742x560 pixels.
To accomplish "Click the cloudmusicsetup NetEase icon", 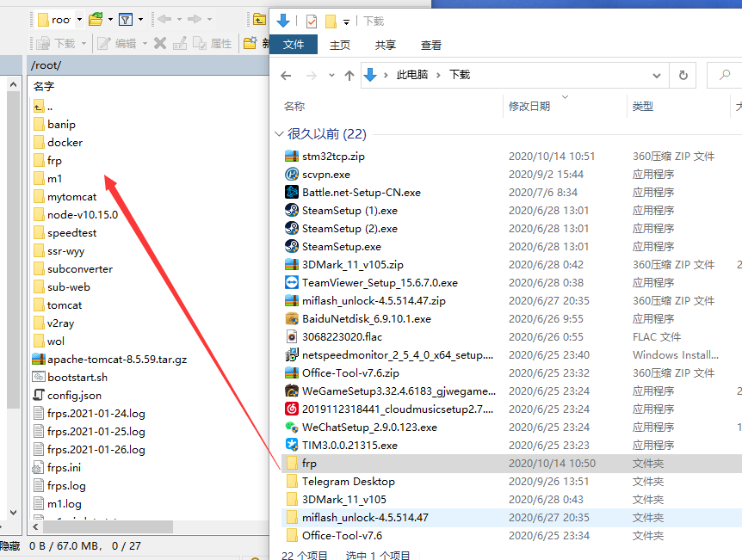I will (292, 409).
